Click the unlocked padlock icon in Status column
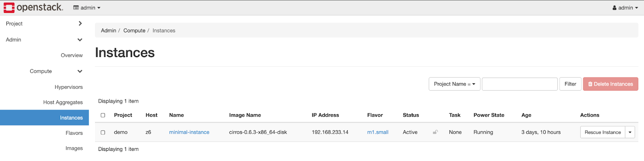The width and height of the screenshot is (644, 161). pyautogui.click(x=435, y=132)
